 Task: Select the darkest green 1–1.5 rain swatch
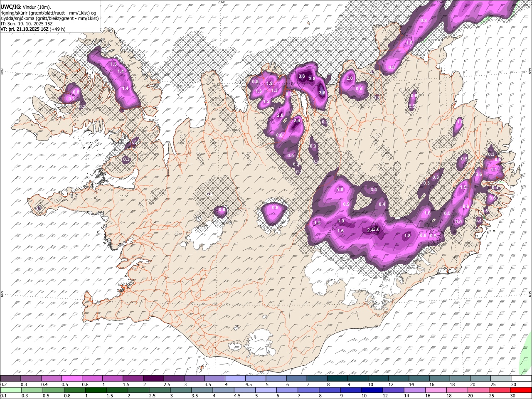[95, 390]
